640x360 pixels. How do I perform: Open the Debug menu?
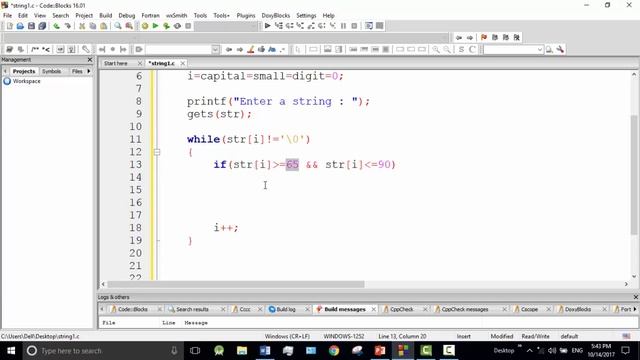127,15
